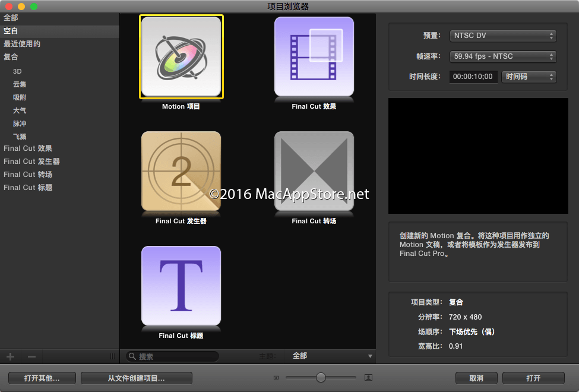The image size is (579, 392).
Task: Open the 帧速率 frame rate dropdown
Action: (x=502, y=56)
